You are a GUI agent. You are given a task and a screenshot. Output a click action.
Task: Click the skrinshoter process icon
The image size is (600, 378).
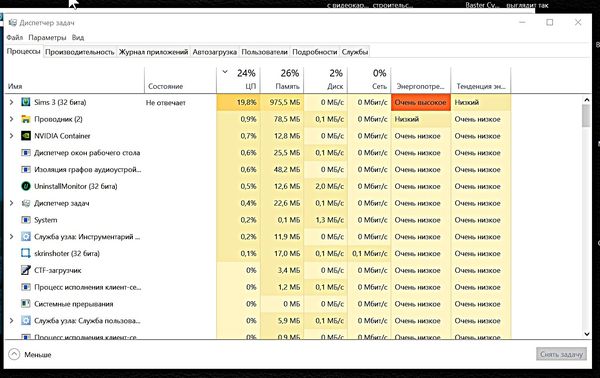(26, 253)
